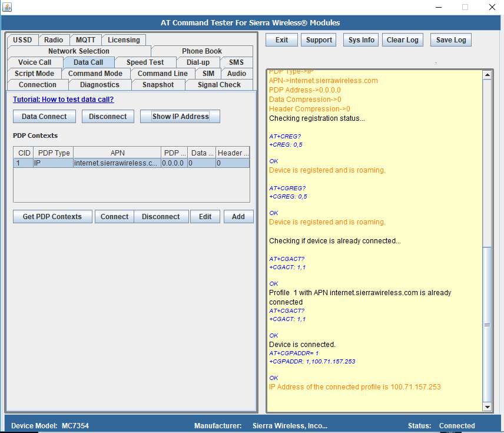Select the internet.sierrawireless APN cell
This screenshot has width=504, height=433.
tap(117, 163)
